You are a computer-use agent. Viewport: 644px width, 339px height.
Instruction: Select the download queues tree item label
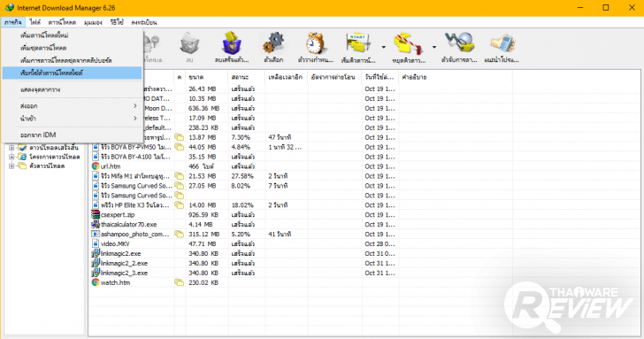[47, 166]
